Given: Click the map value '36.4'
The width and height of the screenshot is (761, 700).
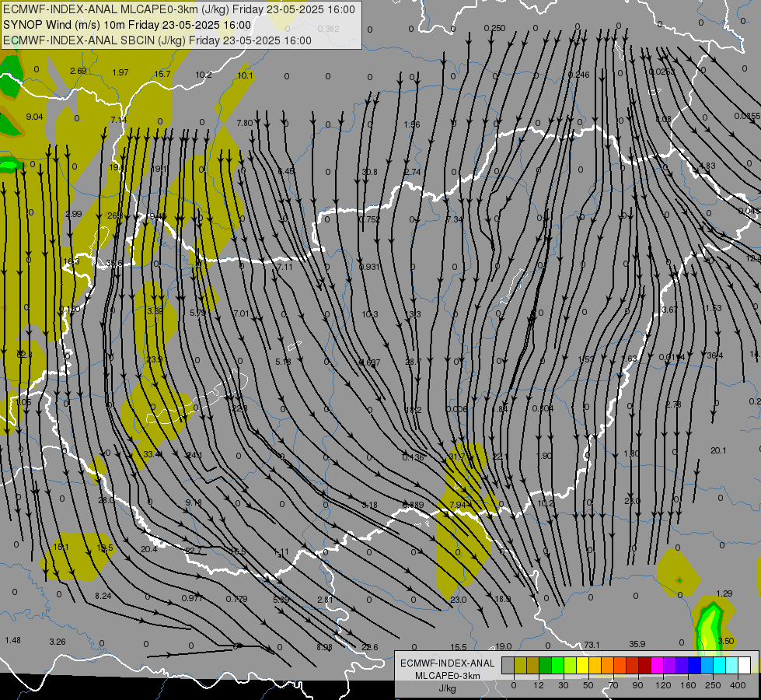Looking at the screenshot, I should [715, 356].
